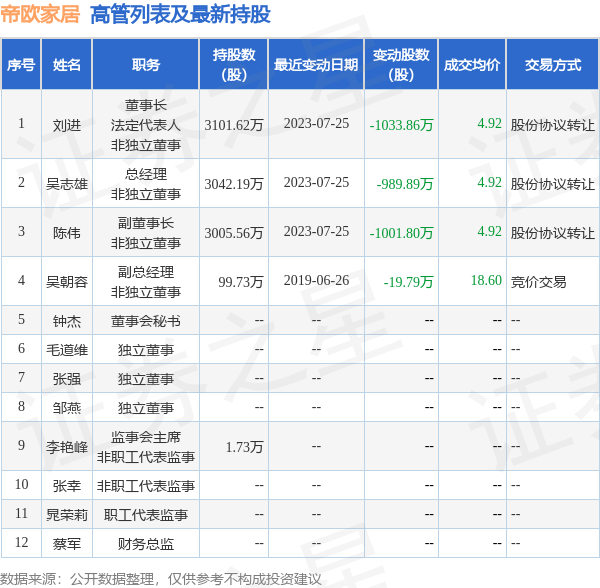The width and height of the screenshot is (600, 588).
Task: Select the 持股数(股) column header
Action: tap(234, 65)
